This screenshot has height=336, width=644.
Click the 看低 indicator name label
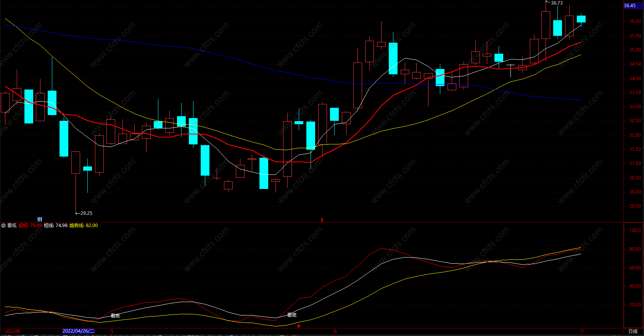(12, 226)
